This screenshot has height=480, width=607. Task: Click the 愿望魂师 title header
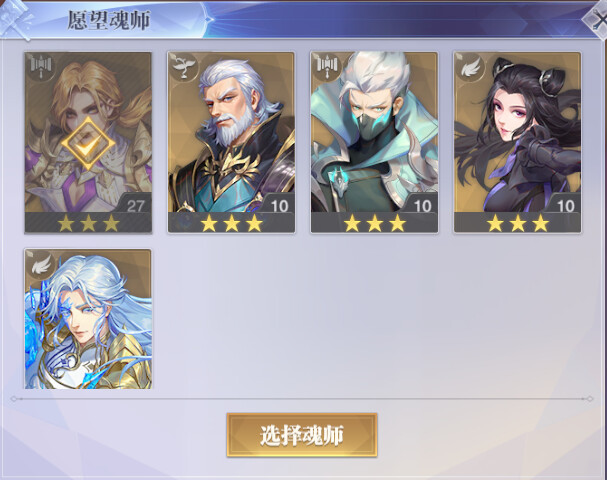coord(109,20)
